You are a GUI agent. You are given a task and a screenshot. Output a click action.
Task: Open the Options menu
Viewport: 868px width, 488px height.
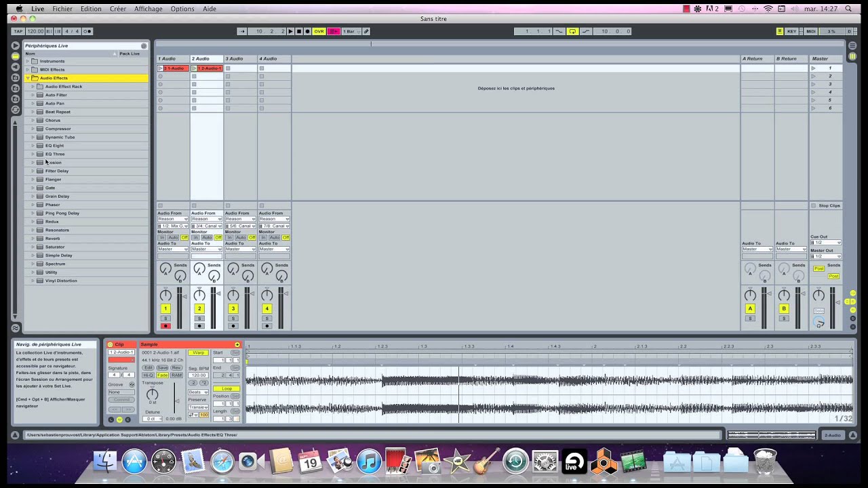click(x=182, y=9)
